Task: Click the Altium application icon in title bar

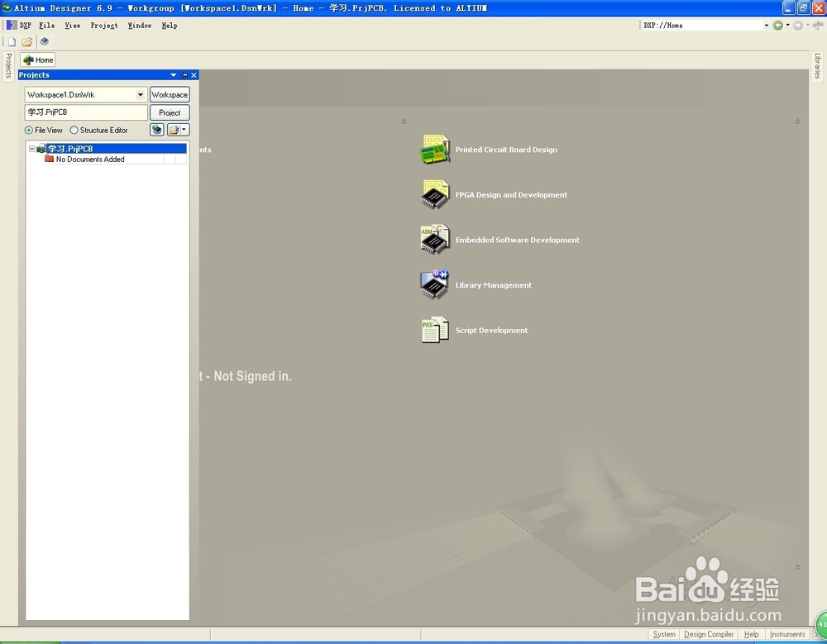Action: [x=7, y=8]
